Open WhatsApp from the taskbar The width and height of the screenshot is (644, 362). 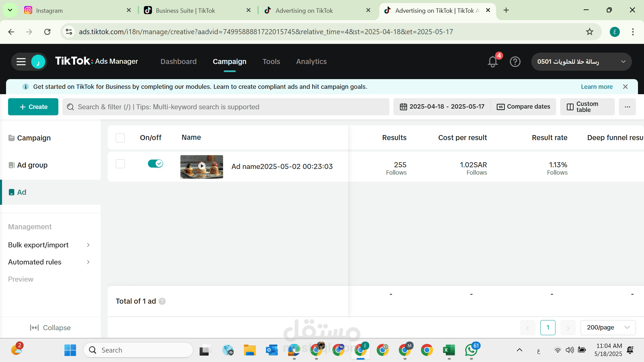471,350
